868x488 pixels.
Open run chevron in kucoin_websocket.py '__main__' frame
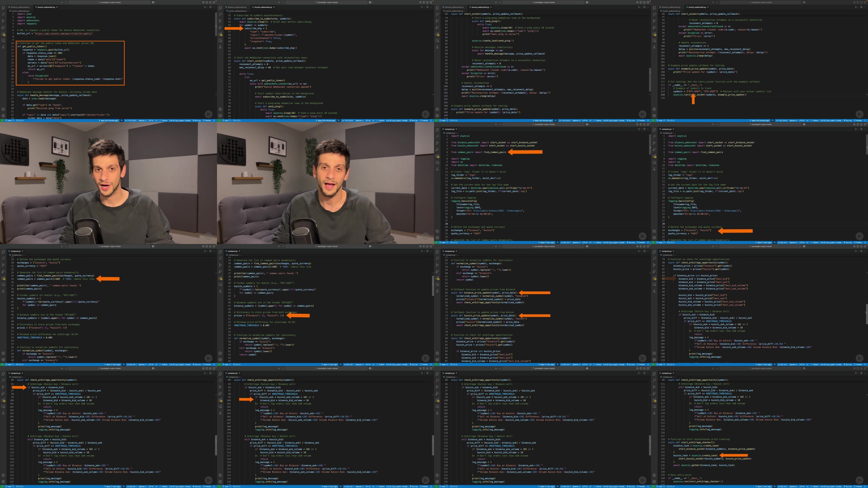coord(858,7)
